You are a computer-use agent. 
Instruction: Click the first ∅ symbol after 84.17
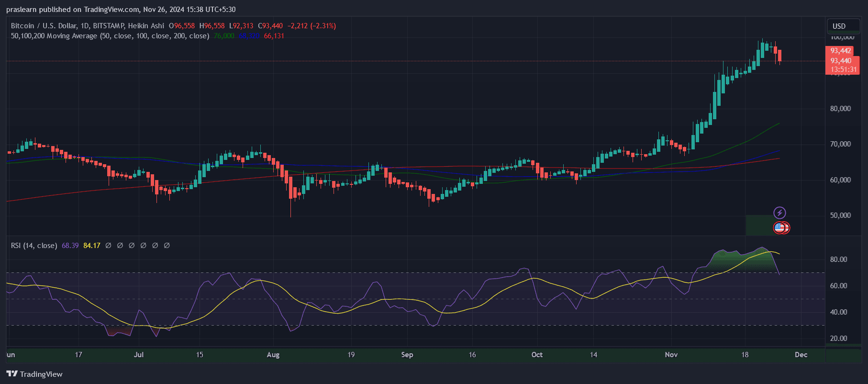(x=108, y=246)
